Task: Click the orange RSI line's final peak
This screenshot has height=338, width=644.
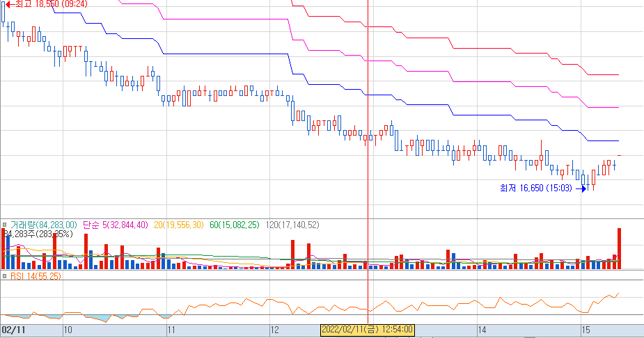Action: pyautogui.click(x=618, y=293)
